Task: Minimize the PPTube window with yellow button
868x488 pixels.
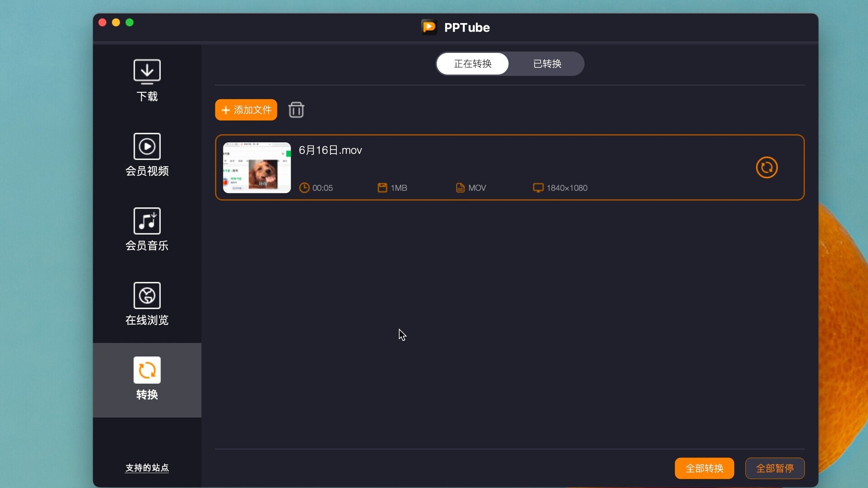Action: point(116,23)
